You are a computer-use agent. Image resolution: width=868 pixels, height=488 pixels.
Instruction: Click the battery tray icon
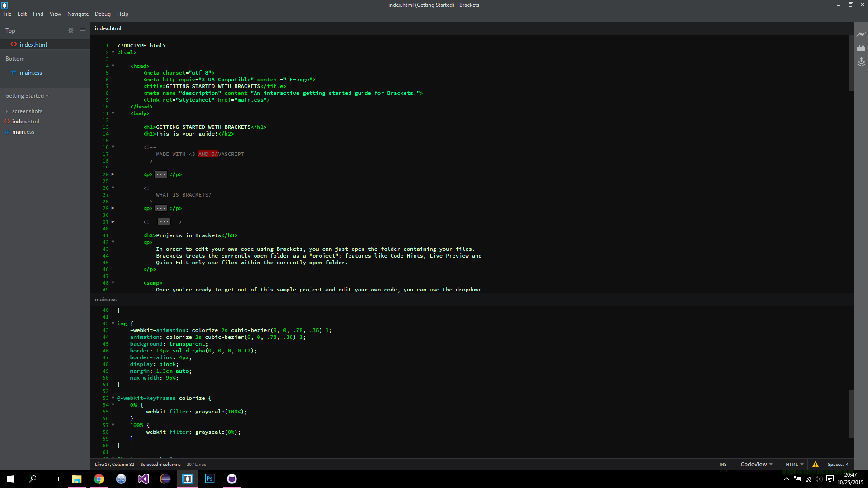click(x=797, y=479)
